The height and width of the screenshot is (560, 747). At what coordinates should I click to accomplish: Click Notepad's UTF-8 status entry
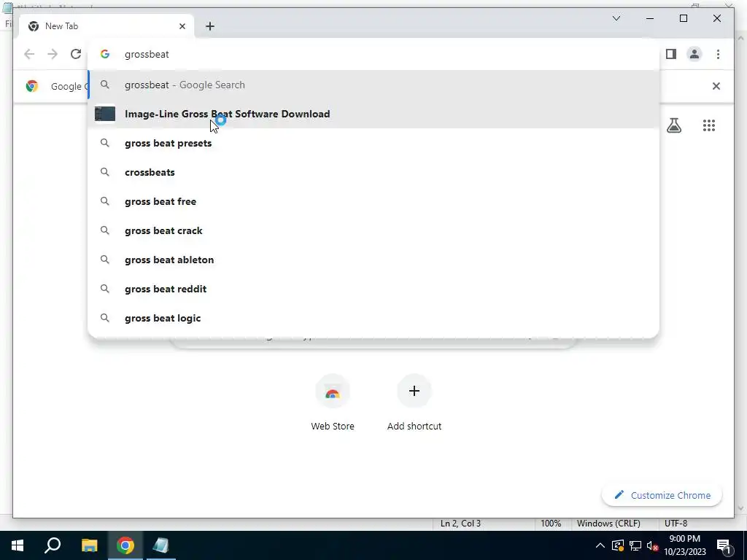click(676, 524)
